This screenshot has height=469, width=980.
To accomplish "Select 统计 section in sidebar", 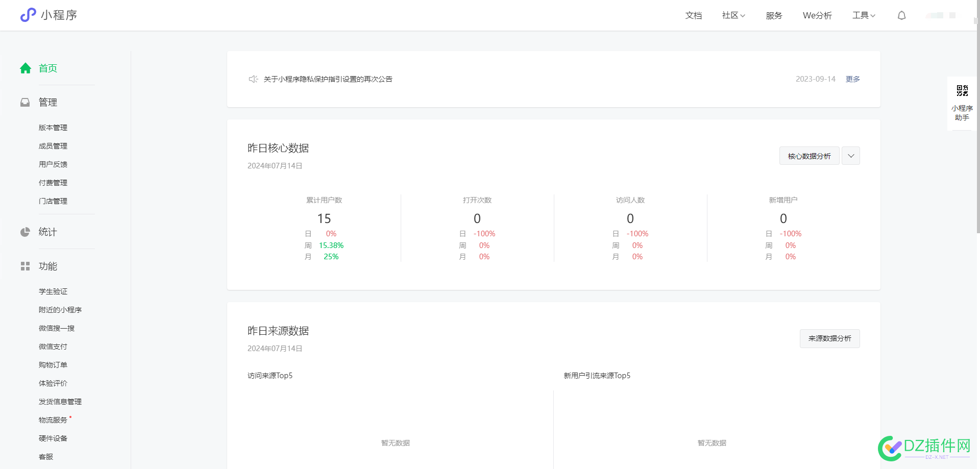I will (48, 232).
